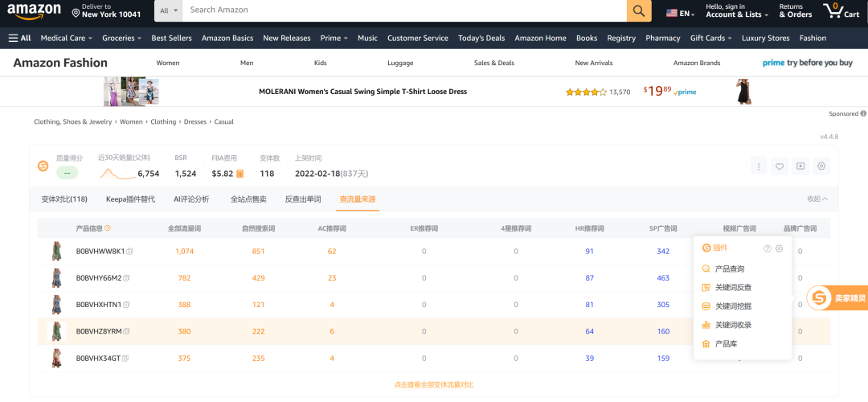Click Returns & Orders link
This screenshot has width=868, height=402.
796,10
